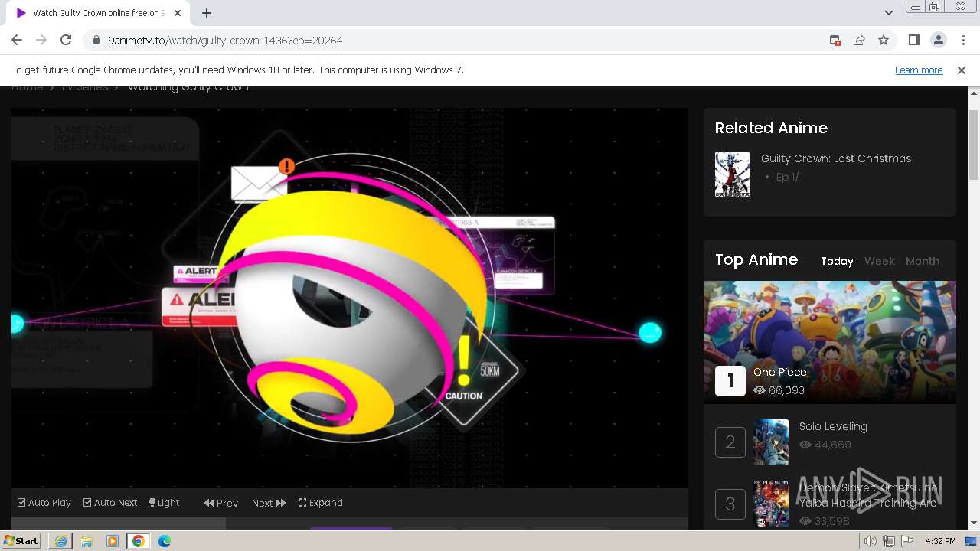This screenshot has height=551, width=980.
Task: Open Solo Leveling link
Action: 833,426
